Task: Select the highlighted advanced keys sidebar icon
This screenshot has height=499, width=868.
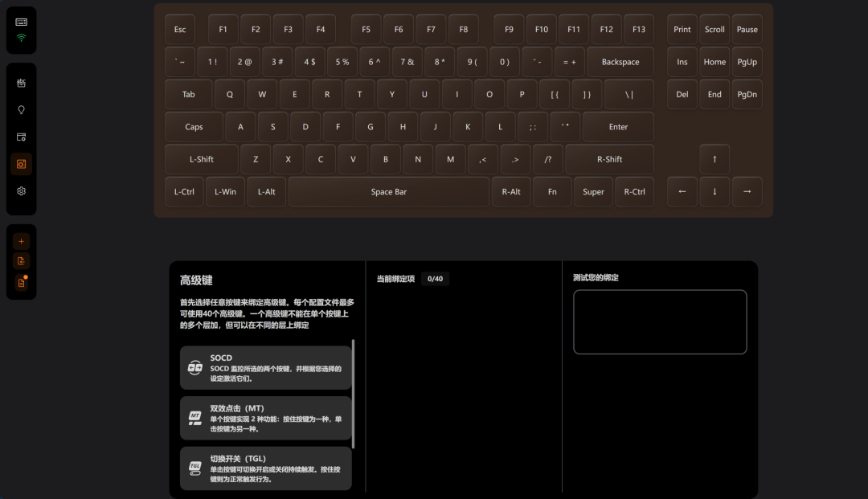Action: [x=21, y=164]
